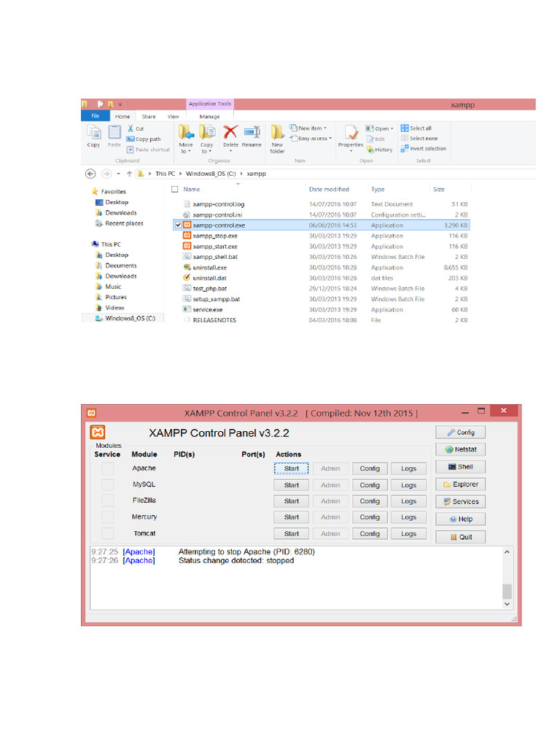Open Logs for the Mercury module
This screenshot has width=560, height=747.
click(x=408, y=517)
